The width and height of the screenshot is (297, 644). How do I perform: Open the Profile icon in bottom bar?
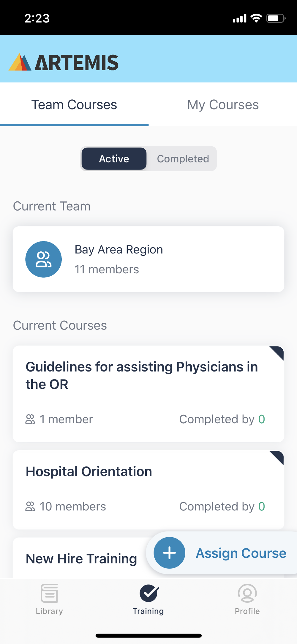point(247,593)
